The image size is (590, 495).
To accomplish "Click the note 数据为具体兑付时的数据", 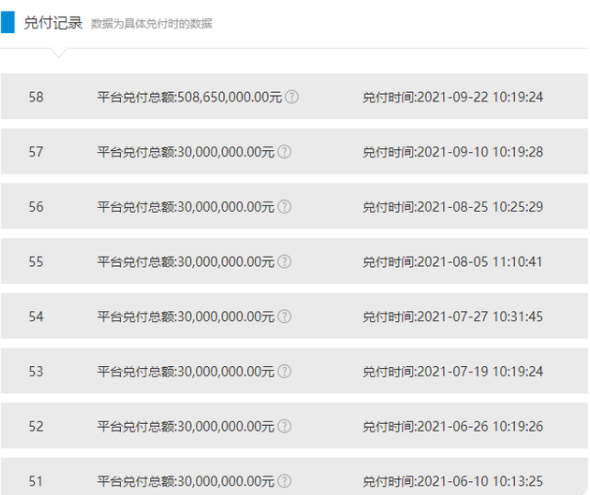I will (152, 24).
